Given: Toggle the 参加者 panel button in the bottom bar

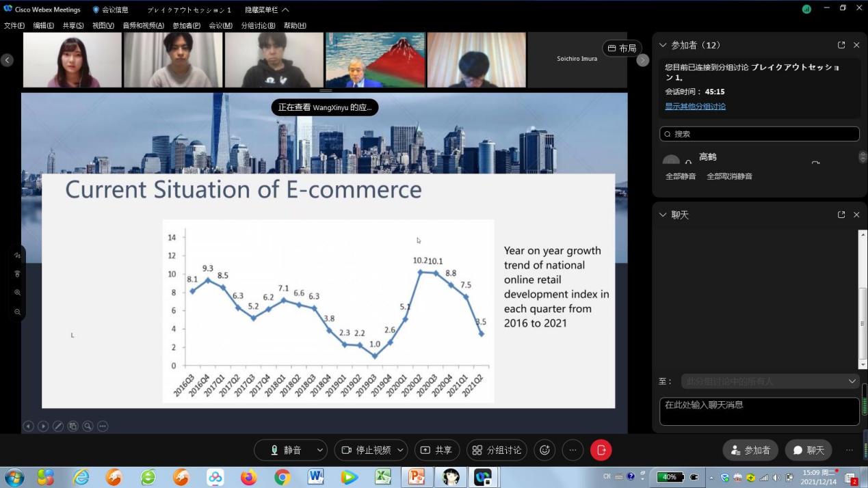Looking at the screenshot, I should point(750,450).
